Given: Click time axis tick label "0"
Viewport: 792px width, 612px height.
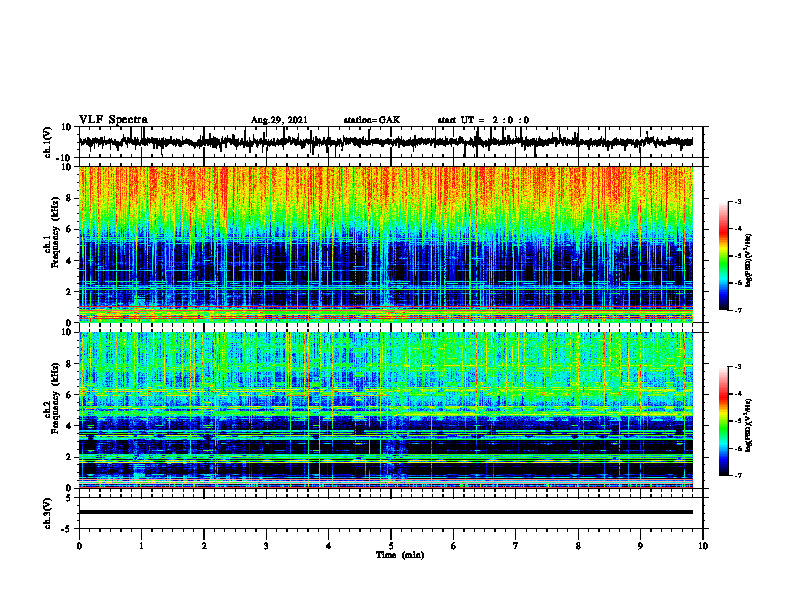Looking at the screenshot, I should click(x=79, y=546).
